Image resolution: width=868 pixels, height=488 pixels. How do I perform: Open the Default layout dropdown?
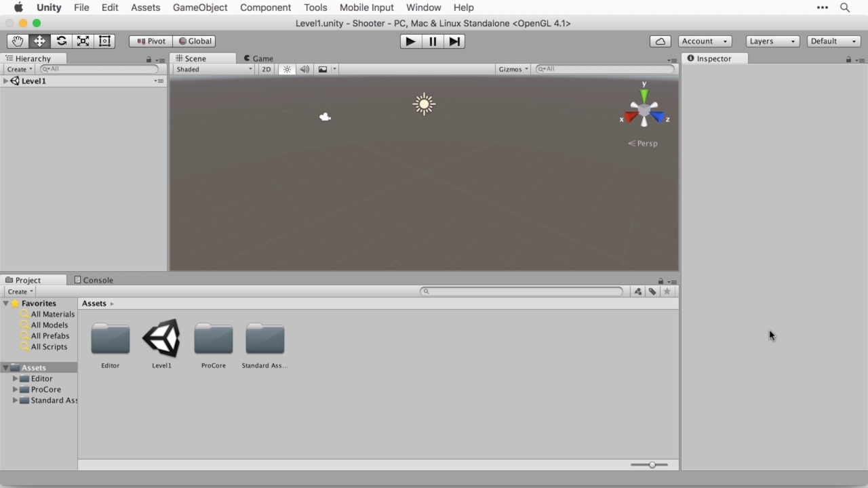pyautogui.click(x=833, y=41)
